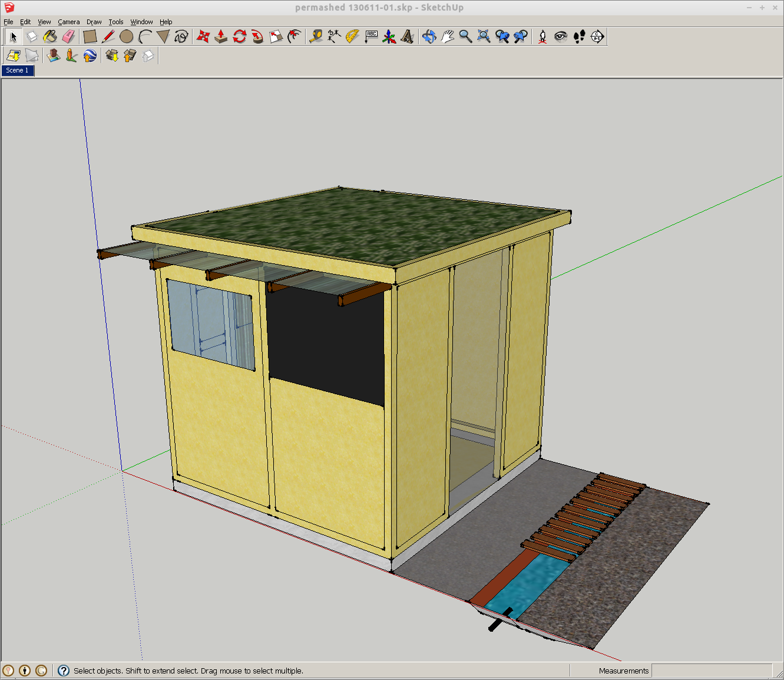Activate the Pan tool
Image resolution: width=784 pixels, height=680 pixels.
(447, 36)
